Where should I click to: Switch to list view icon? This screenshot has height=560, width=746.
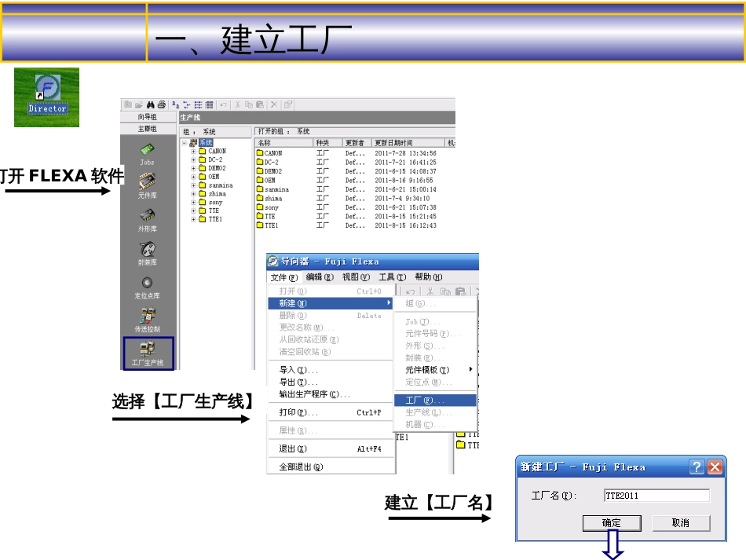198,104
